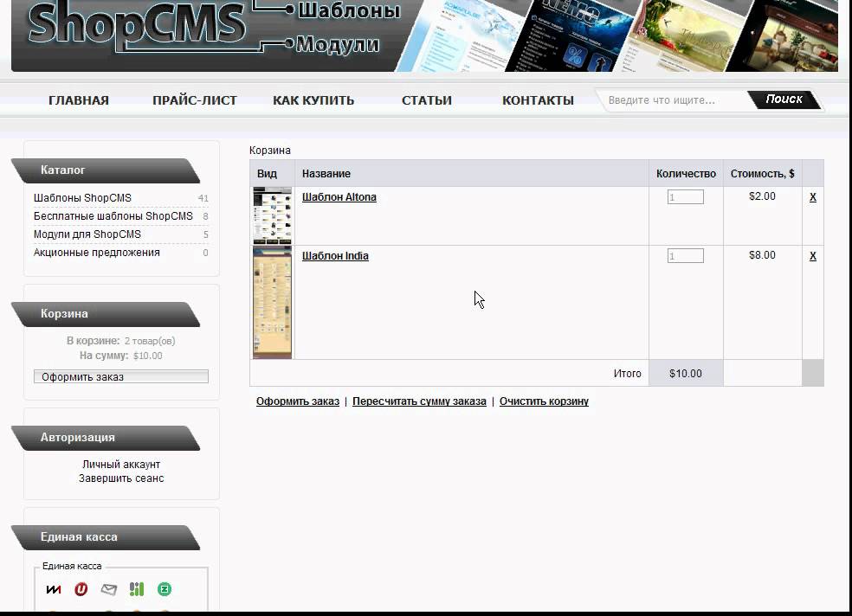Viewport: 852px width, 616px height.
Task: Open the Шаблон Altona product link
Action: (x=339, y=197)
